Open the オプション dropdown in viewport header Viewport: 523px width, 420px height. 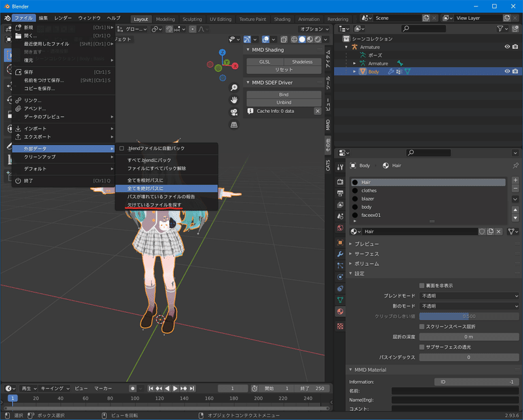[x=314, y=29]
